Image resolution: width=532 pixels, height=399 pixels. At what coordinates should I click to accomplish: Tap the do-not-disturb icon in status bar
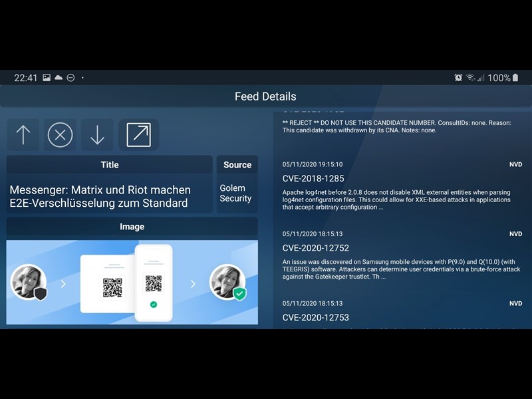tap(70, 78)
